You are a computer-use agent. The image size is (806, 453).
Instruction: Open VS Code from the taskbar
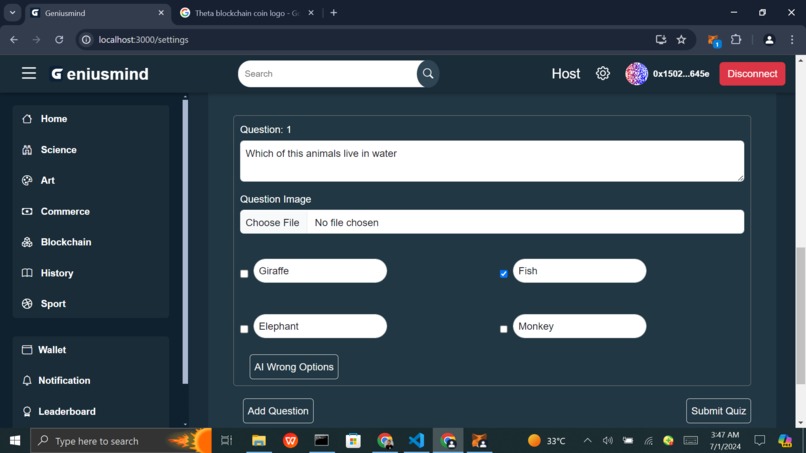pos(416,441)
